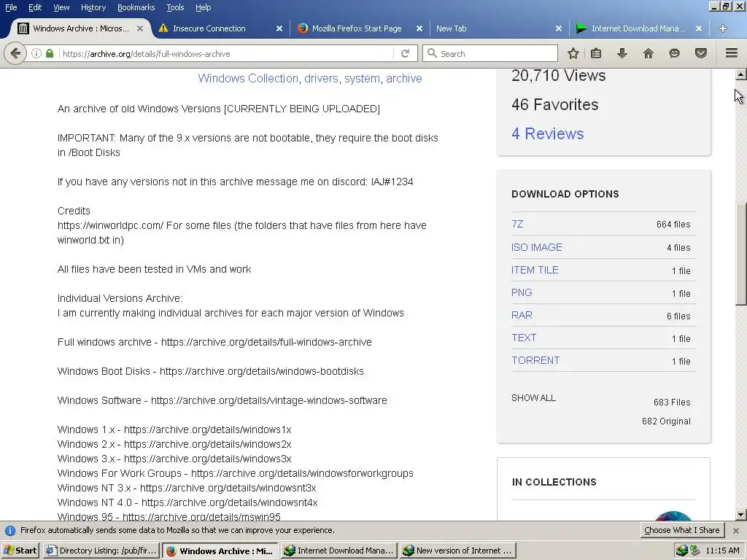The height and width of the screenshot is (560, 747).
Task: Open the History menu
Action: pyautogui.click(x=93, y=7)
